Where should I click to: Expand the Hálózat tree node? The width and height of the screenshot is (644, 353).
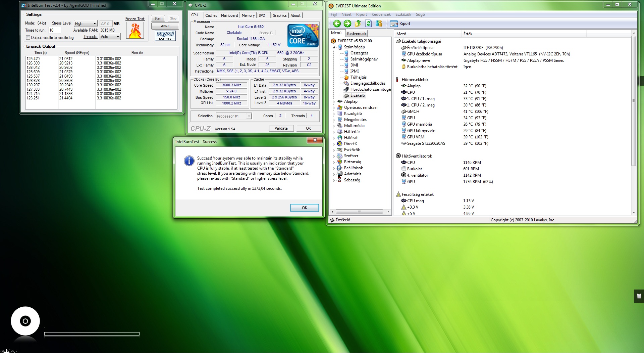334,138
